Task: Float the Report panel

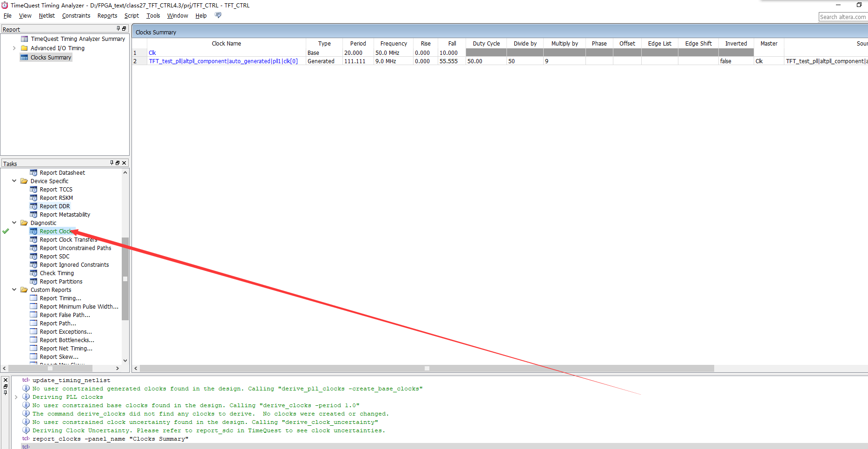Action: click(x=124, y=29)
